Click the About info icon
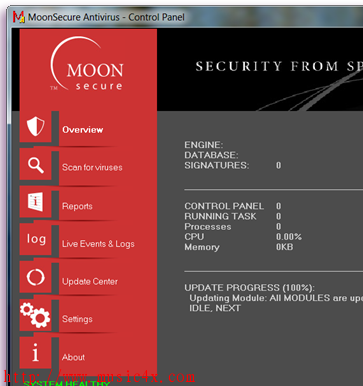Screen dimensions: 363x386 36,353
